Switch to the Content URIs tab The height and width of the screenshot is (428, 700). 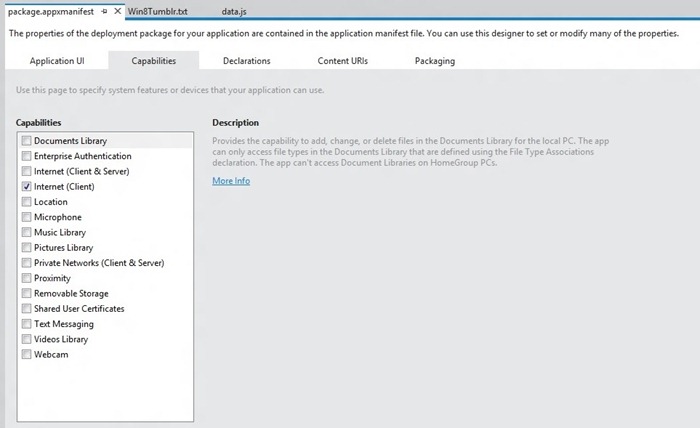coord(342,61)
